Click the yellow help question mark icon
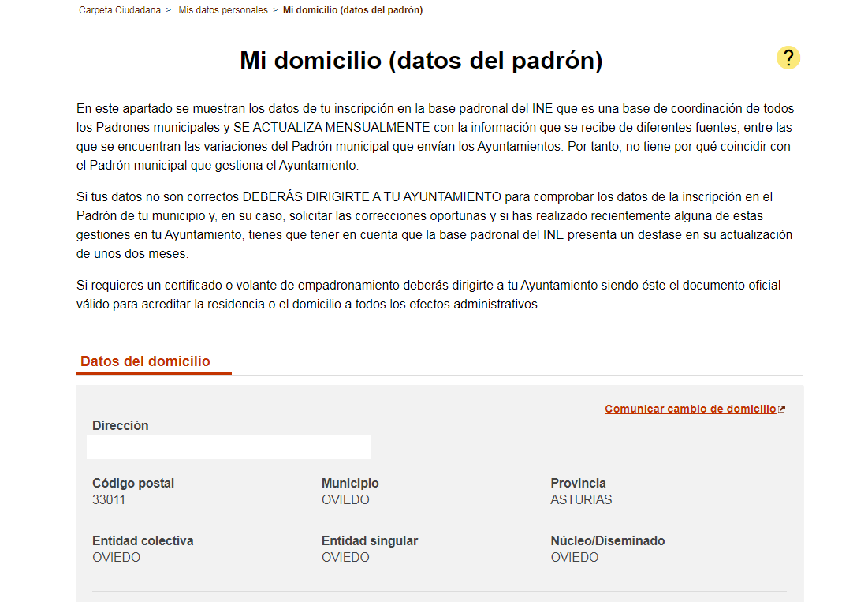The width and height of the screenshot is (868, 602). [x=788, y=58]
